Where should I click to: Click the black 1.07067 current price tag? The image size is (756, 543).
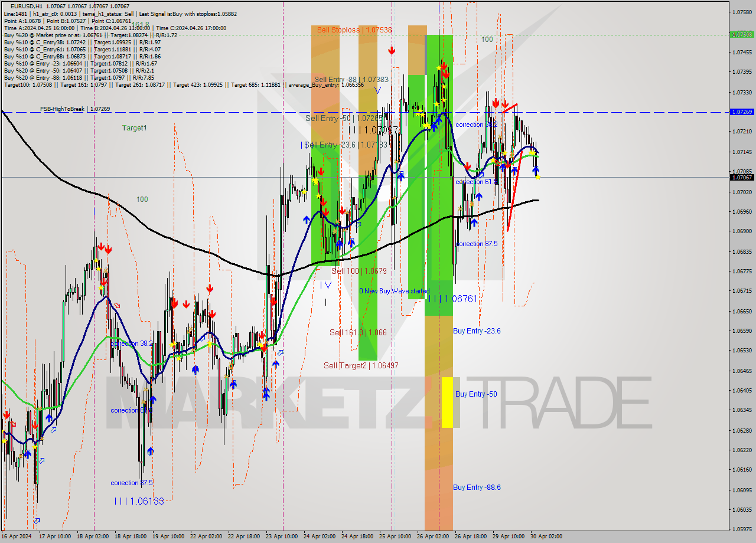point(742,177)
